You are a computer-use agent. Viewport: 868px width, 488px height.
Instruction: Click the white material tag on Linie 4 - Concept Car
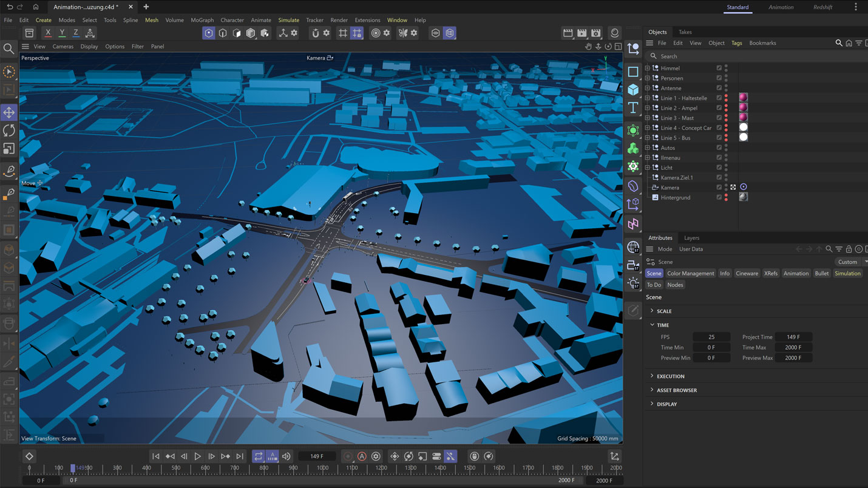click(x=743, y=127)
